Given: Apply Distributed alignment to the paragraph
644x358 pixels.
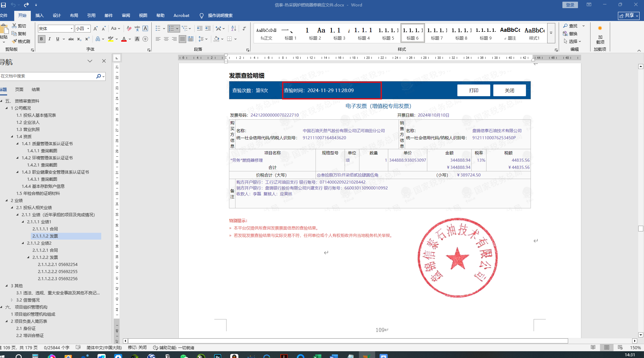Looking at the screenshot, I should (x=191, y=39).
